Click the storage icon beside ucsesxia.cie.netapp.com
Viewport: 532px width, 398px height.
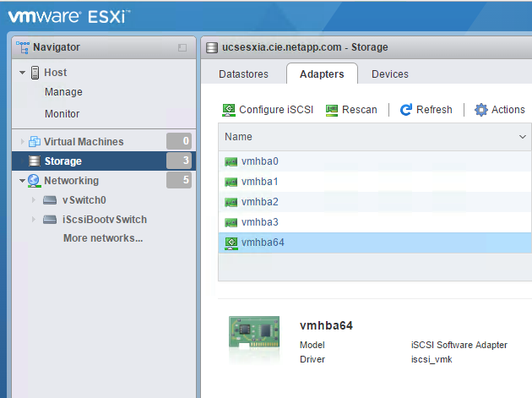(x=212, y=47)
